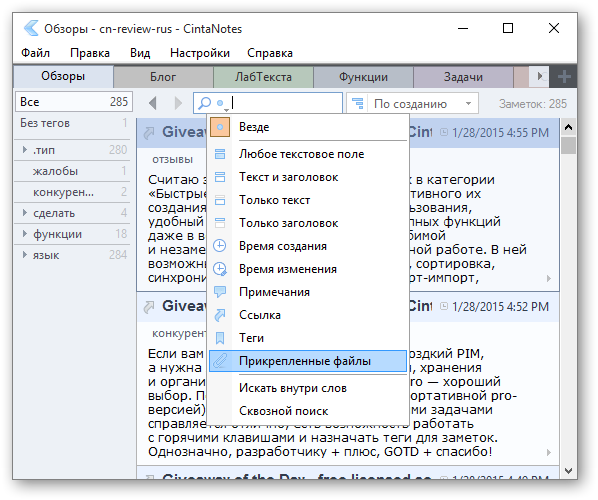Expand the функции tag
Image resolution: width=598 pixels, height=500 pixels.
pos(25,234)
